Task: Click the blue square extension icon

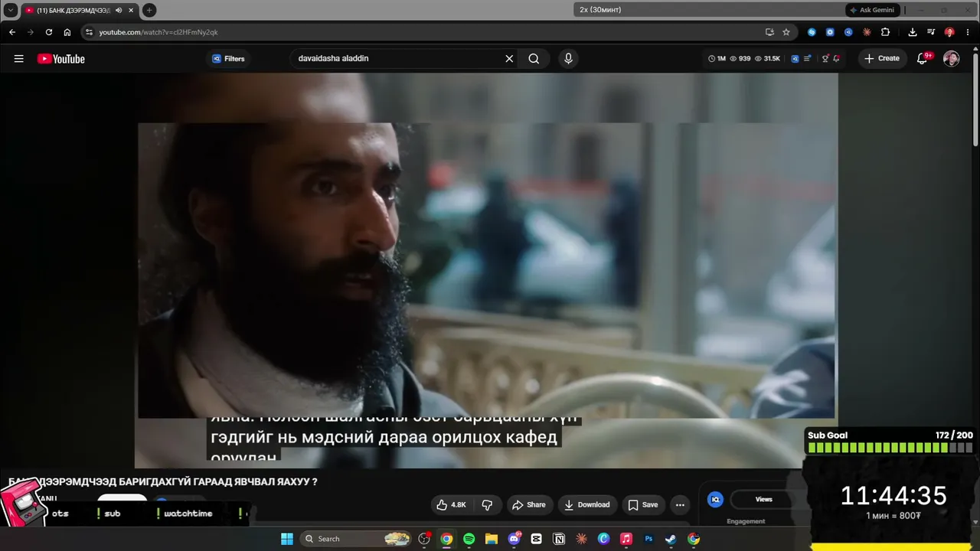Action: point(830,32)
